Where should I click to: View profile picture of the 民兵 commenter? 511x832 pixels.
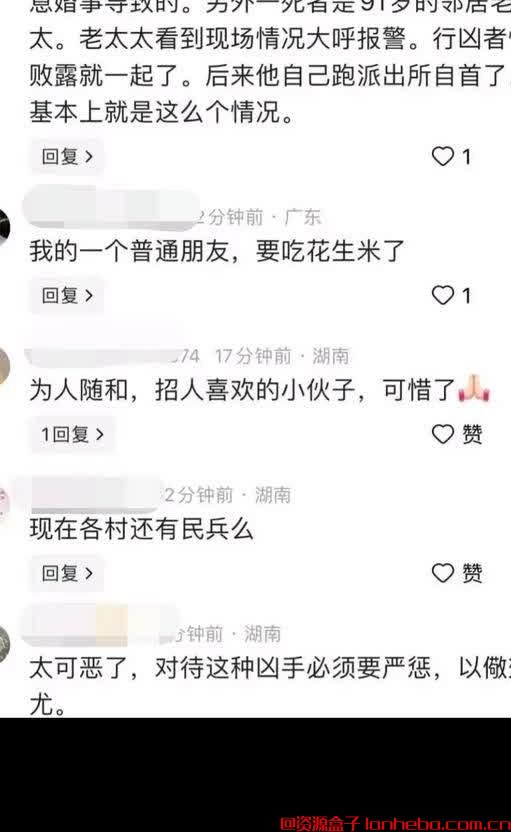[4, 501]
